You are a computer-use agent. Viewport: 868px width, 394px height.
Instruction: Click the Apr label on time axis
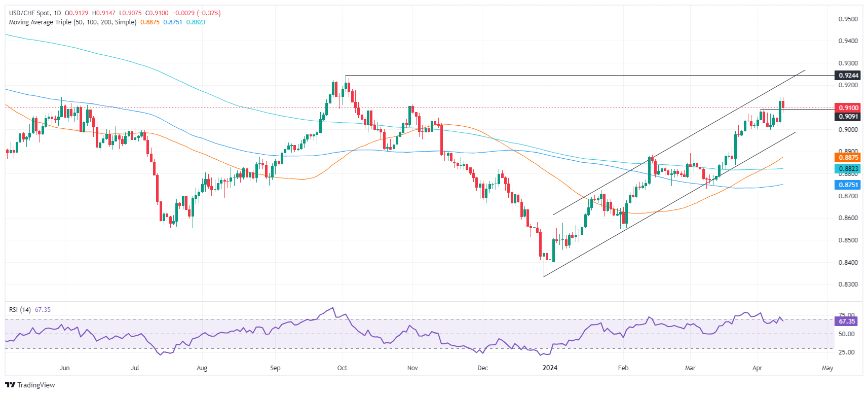758,368
